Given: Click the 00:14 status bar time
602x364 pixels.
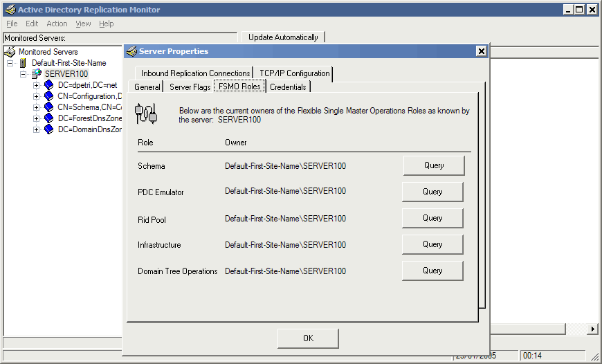Looking at the screenshot, I should click(x=533, y=356).
